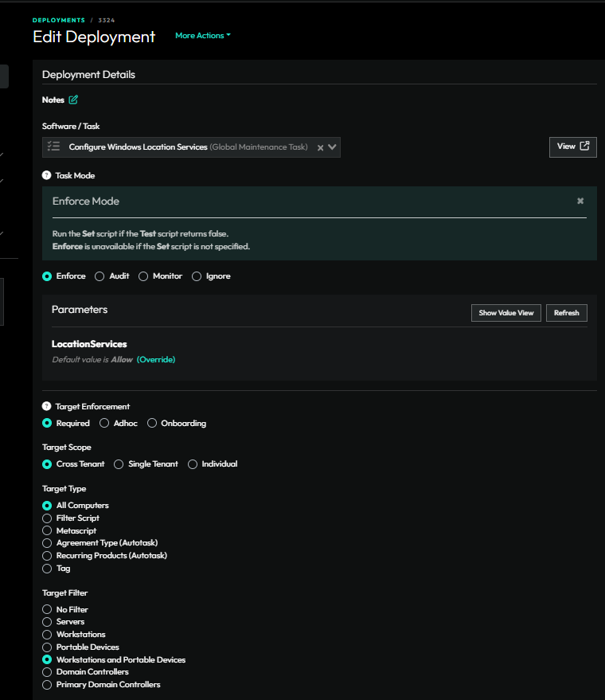
Task: Go to Deployments breadcrumb link
Action: [x=58, y=20]
